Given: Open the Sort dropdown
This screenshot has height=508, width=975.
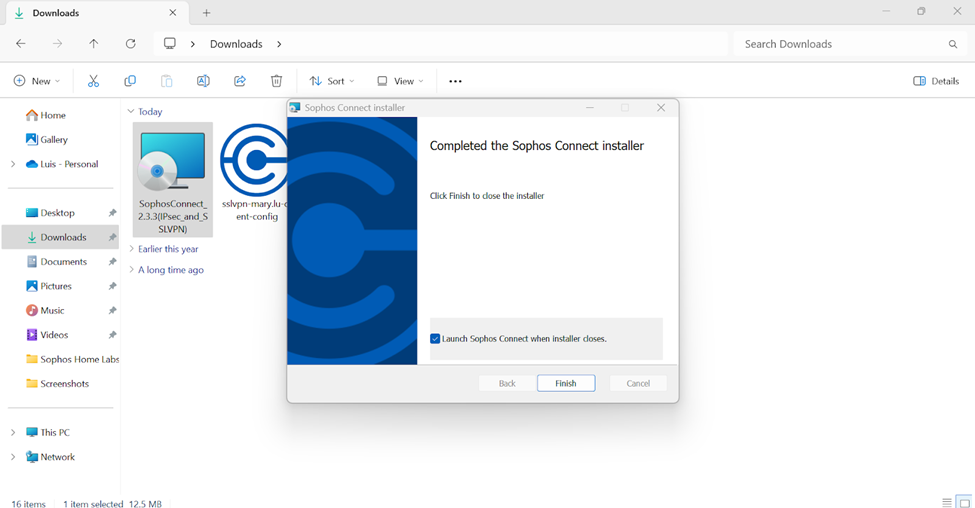Looking at the screenshot, I should pos(332,81).
